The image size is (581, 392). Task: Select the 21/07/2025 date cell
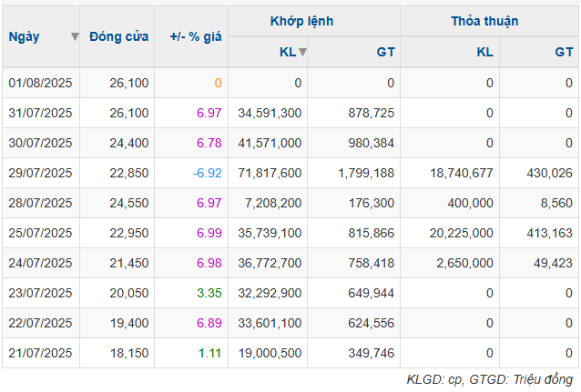[x=41, y=353]
